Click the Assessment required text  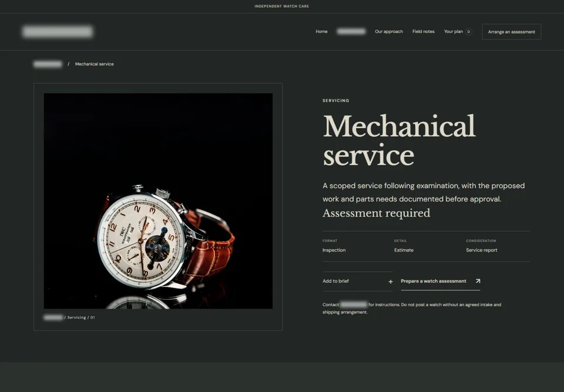(376, 213)
